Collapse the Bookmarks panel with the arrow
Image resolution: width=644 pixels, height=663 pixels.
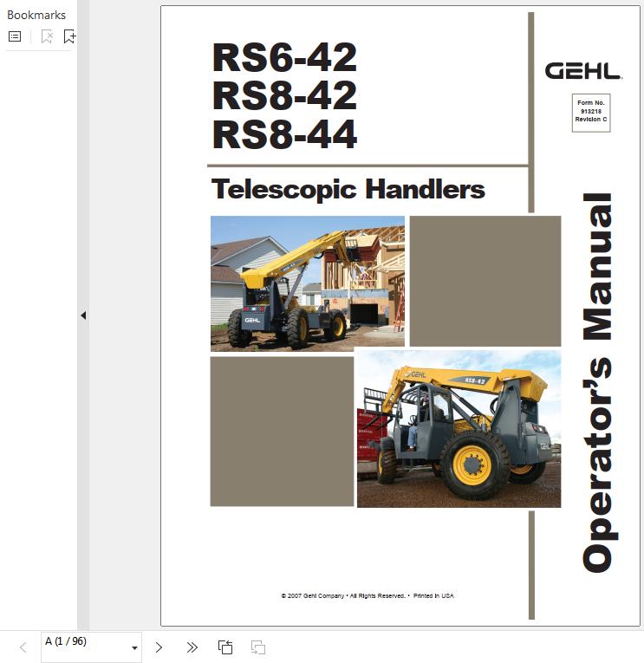[83, 315]
